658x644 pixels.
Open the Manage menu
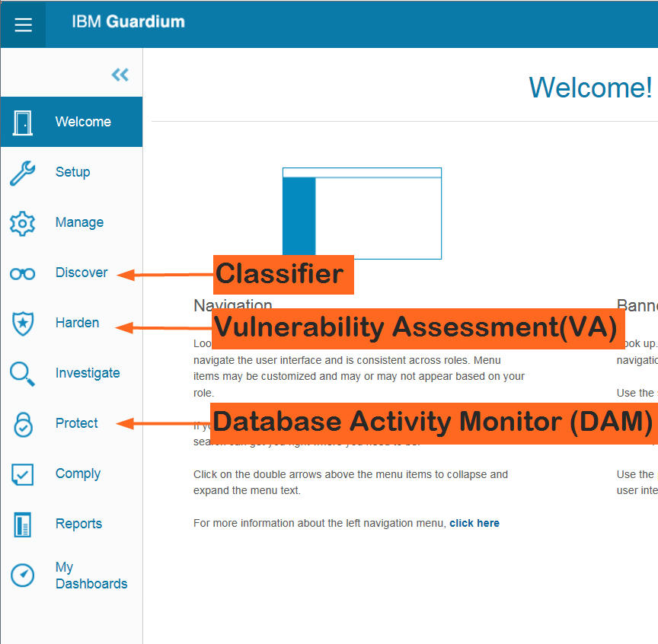(x=72, y=222)
